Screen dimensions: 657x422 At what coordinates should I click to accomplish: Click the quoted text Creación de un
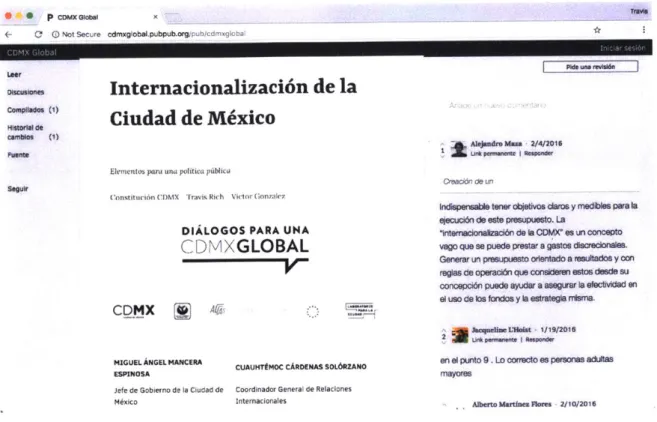(468, 181)
